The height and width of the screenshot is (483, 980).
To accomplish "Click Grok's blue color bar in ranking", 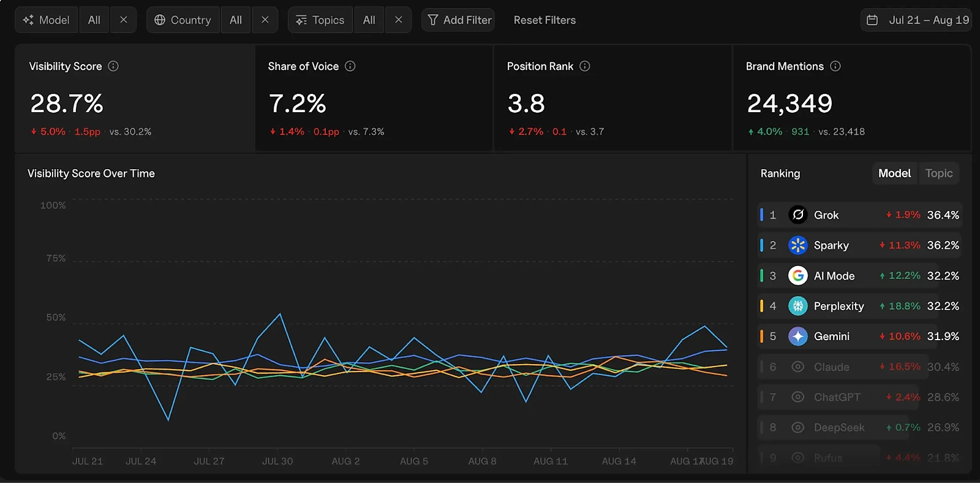I will (x=761, y=215).
